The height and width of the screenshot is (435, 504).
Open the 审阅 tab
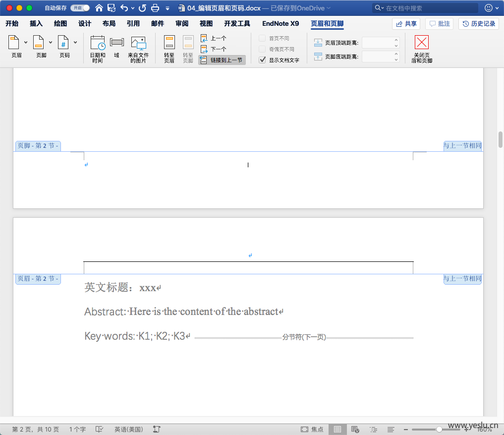coord(182,23)
